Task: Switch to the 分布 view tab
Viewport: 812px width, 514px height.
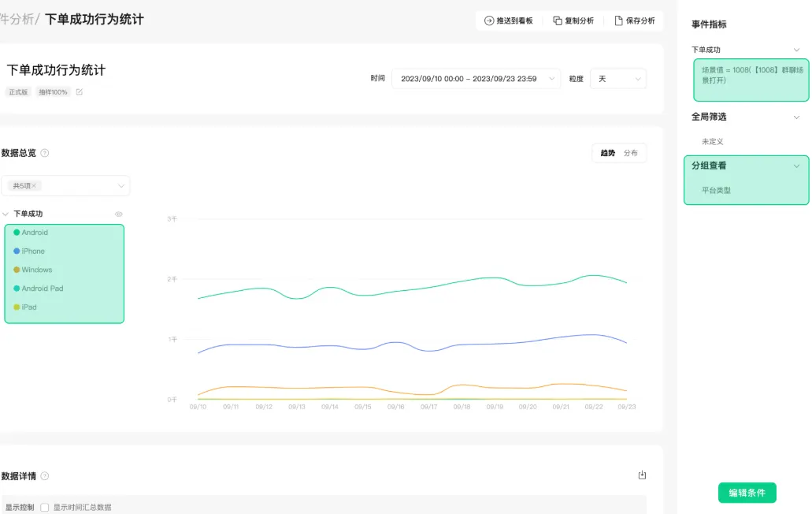Action: pos(630,153)
